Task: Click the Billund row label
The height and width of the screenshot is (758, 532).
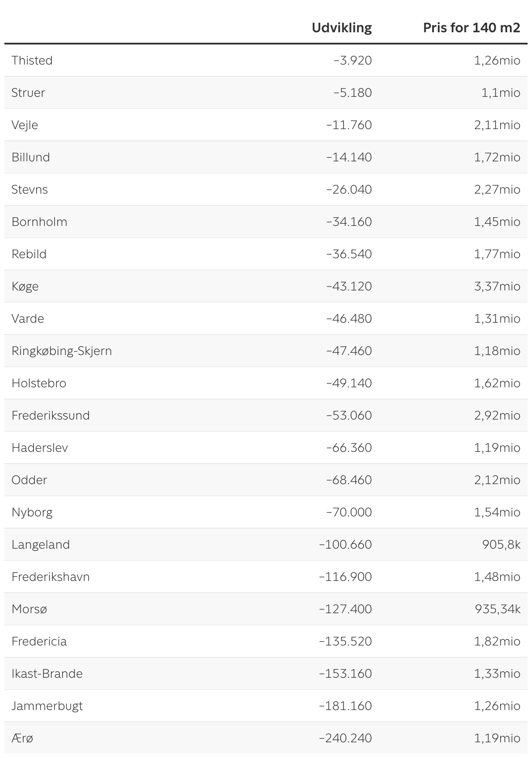Action: (x=31, y=157)
